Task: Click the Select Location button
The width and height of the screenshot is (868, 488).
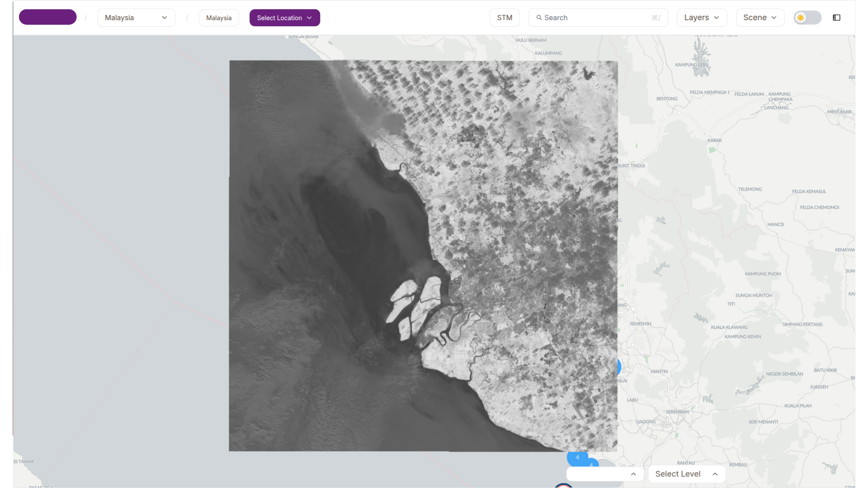Action: (x=284, y=18)
